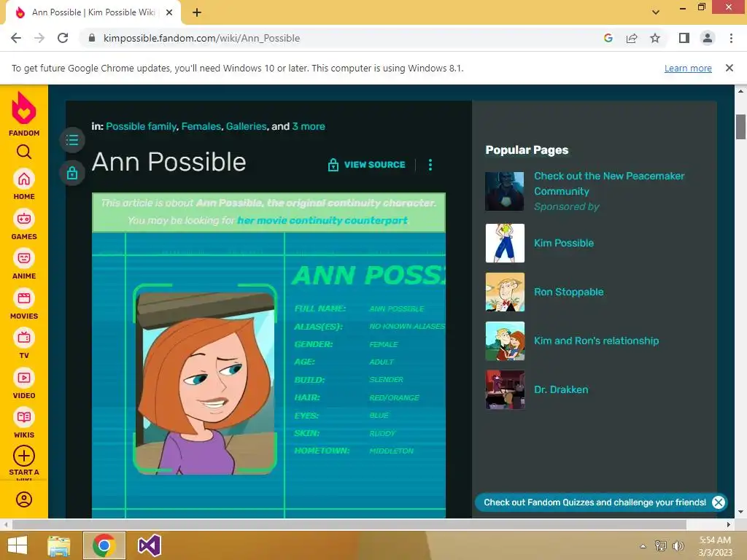Screen dimensions: 747x560
Task: Click the Peacemaker thumbnail
Action: coord(505,192)
